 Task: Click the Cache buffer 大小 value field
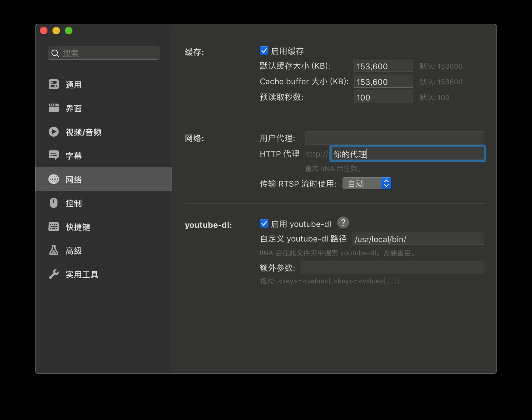click(383, 82)
